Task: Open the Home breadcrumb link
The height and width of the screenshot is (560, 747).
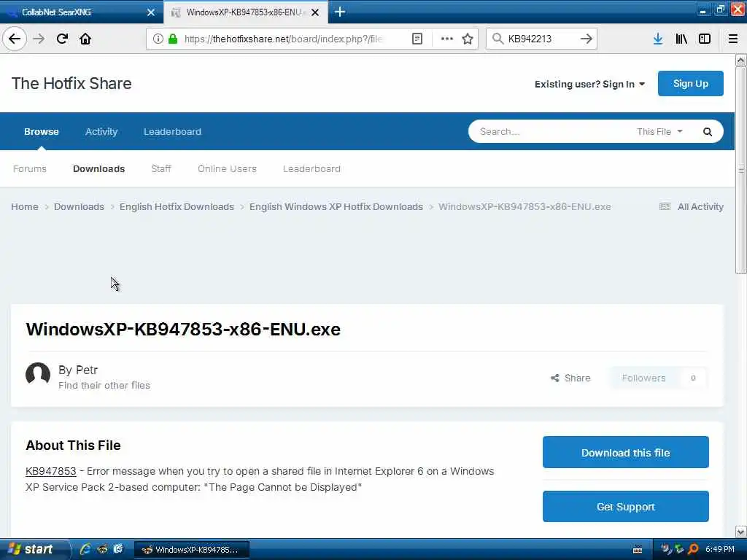Action: coord(25,206)
